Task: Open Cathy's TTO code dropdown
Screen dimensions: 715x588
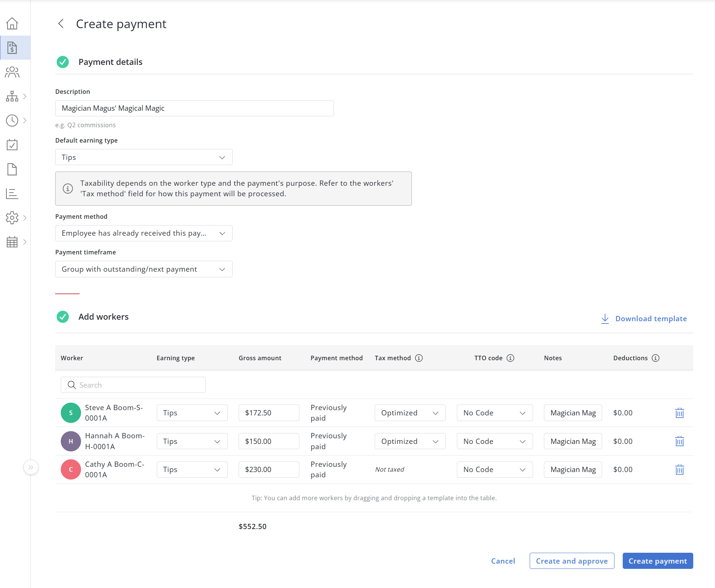Action: coord(495,469)
